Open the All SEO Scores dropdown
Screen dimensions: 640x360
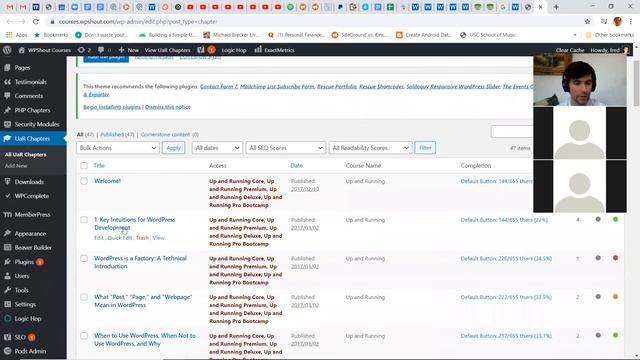click(x=285, y=148)
